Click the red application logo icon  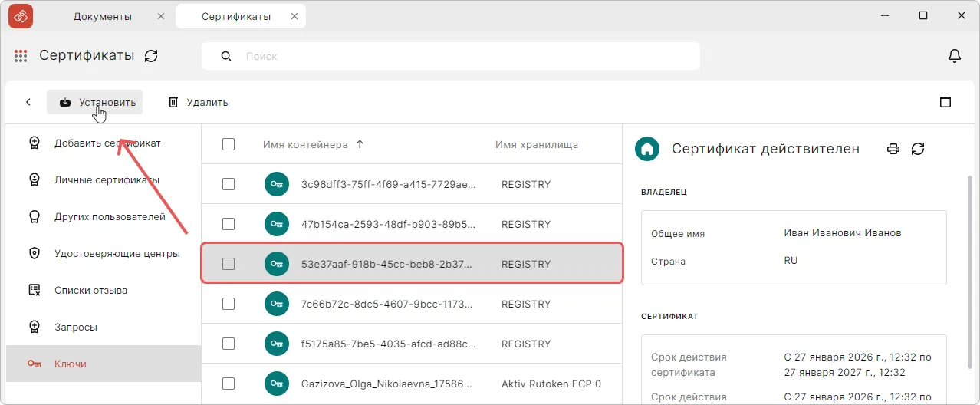tap(21, 16)
